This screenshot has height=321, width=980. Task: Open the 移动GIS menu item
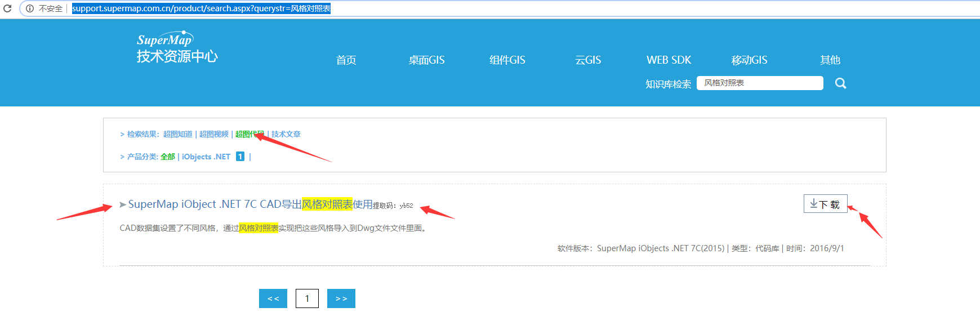(x=749, y=60)
